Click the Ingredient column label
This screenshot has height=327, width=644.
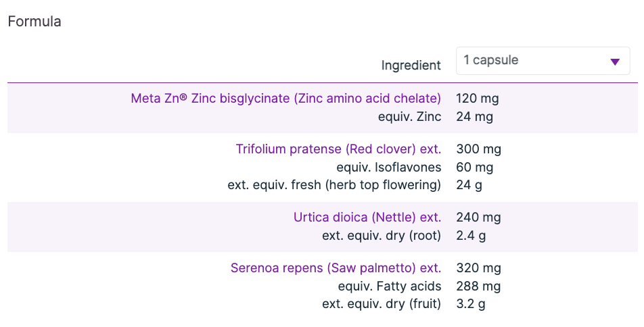(x=411, y=66)
